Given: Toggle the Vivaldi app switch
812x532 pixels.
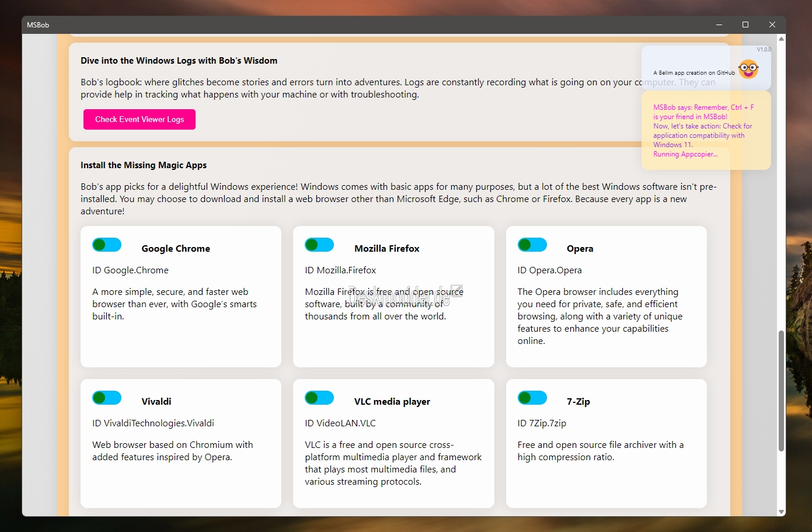Looking at the screenshot, I should (107, 398).
